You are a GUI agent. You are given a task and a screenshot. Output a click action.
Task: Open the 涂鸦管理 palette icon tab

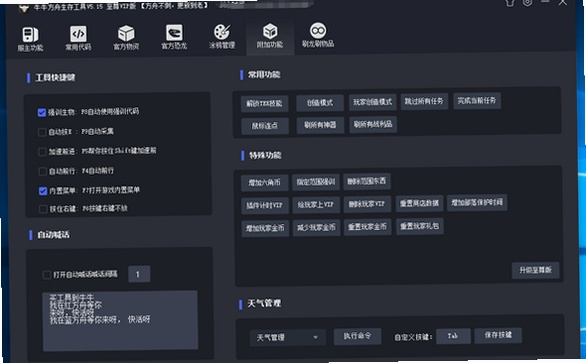point(222,36)
